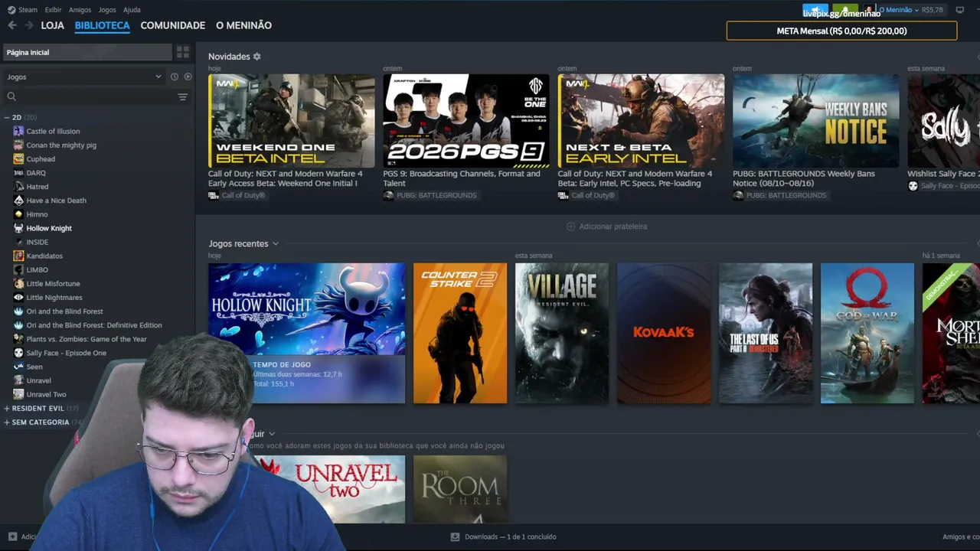Select The Room Three cover
Viewport: 980px width, 551px height.
(x=460, y=490)
